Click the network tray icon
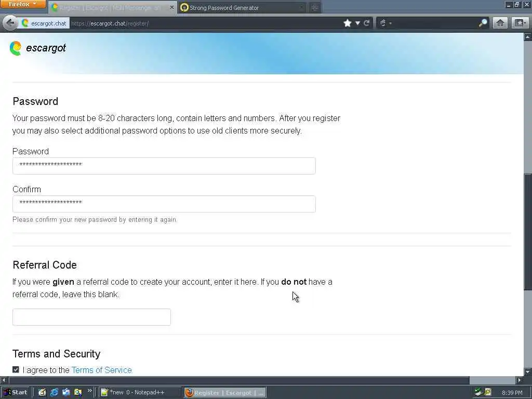 [478, 392]
